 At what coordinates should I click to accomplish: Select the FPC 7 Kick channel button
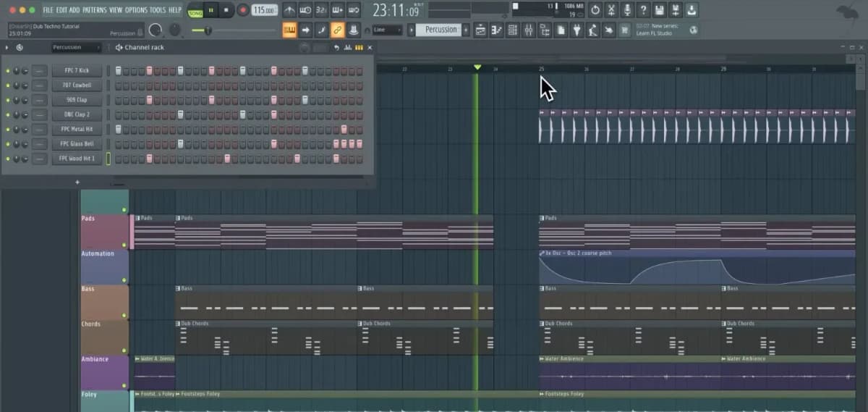[x=76, y=71]
